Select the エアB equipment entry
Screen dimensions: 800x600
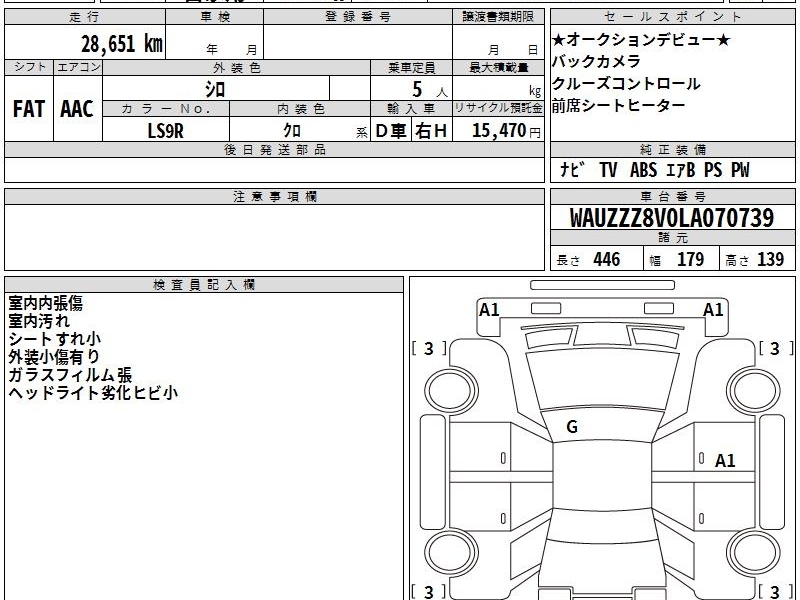tap(681, 169)
